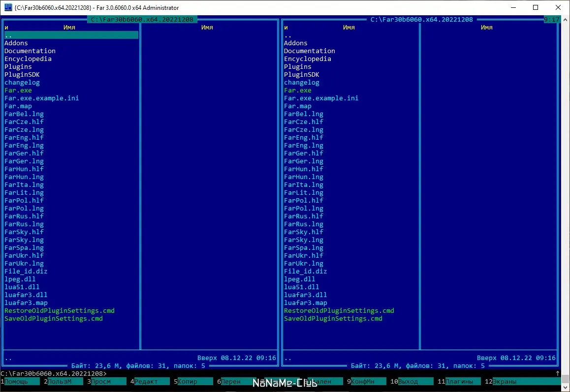Click the Far Manager window title icon
The height and width of the screenshot is (392, 570).
click(x=8, y=7)
